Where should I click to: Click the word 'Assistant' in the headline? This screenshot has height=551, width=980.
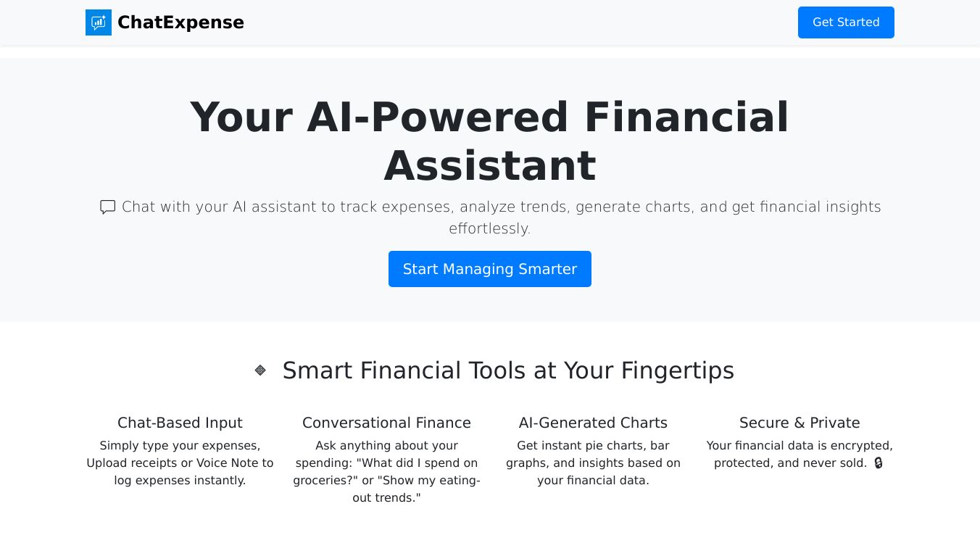click(489, 165)
